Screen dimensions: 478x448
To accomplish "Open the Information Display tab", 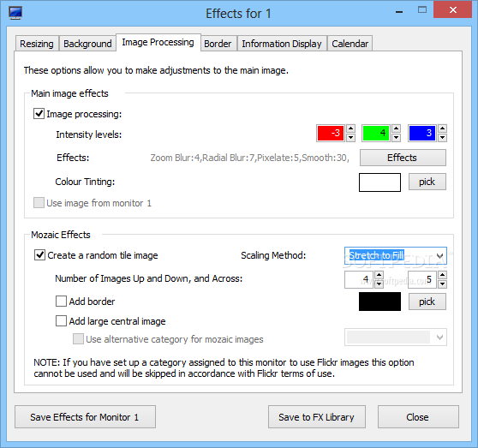I will click(282, 44).
